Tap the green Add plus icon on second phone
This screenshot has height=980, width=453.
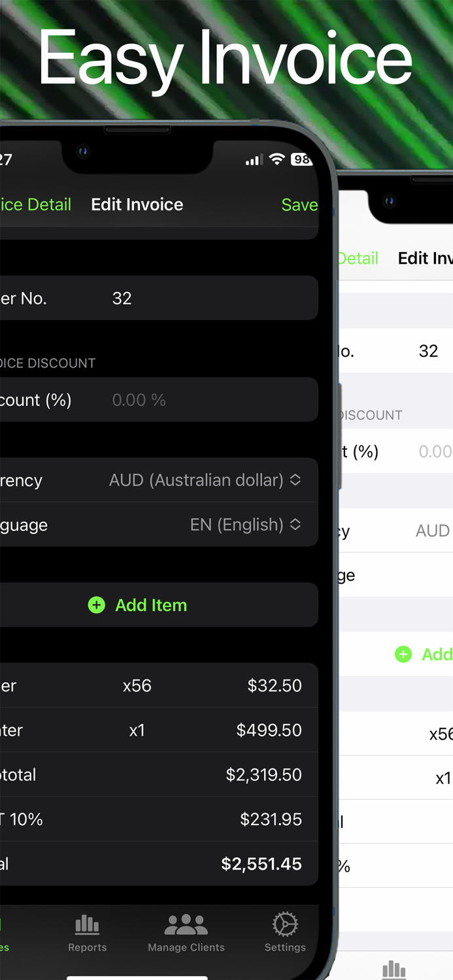[404, 654]
